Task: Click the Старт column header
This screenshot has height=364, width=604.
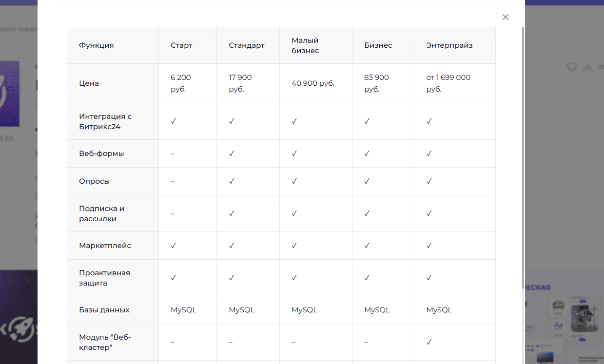Action: pos(181,45)
